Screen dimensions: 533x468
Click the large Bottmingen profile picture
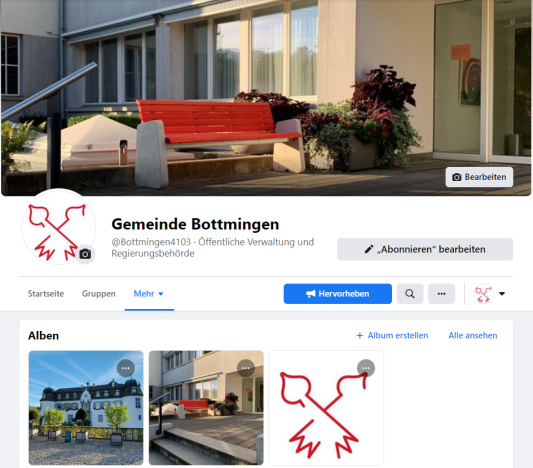click(58, 227)
